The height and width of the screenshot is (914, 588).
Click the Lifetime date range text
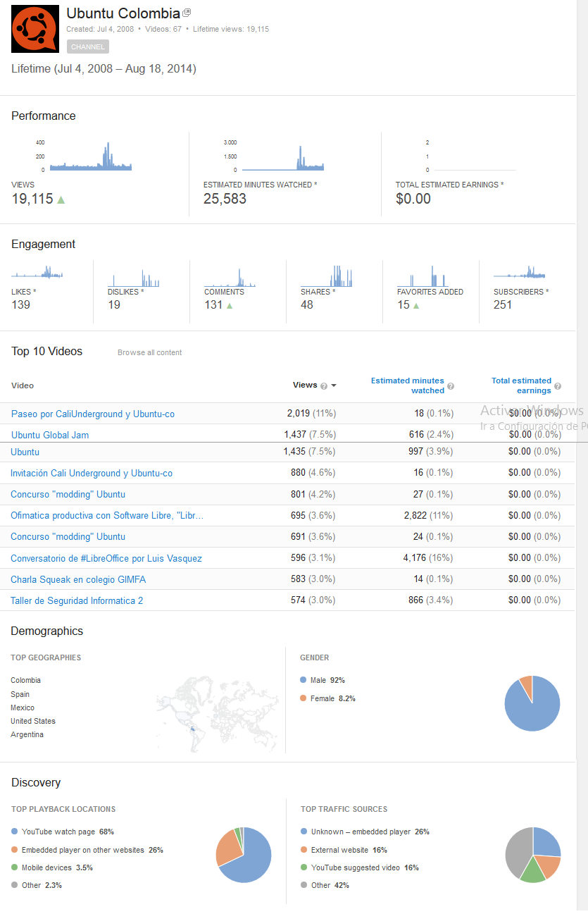104,68
